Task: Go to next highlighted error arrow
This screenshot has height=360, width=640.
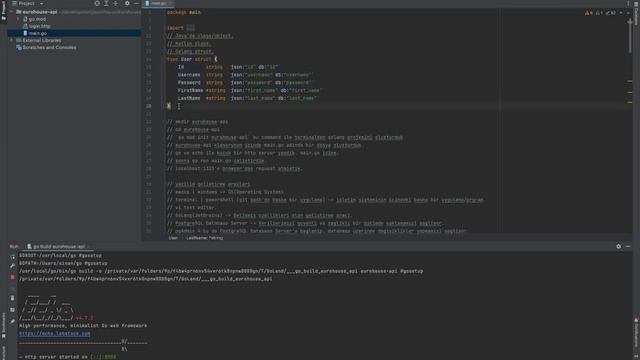Action: click(x=628, y=13)
